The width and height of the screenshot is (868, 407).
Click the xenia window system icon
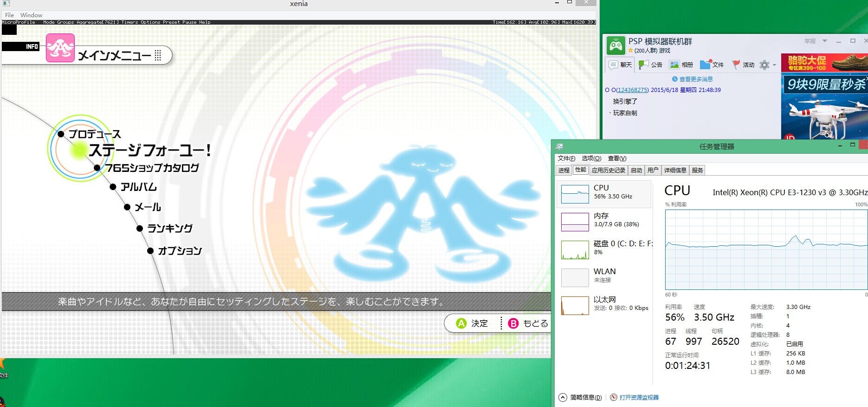[x=6, y=3]
